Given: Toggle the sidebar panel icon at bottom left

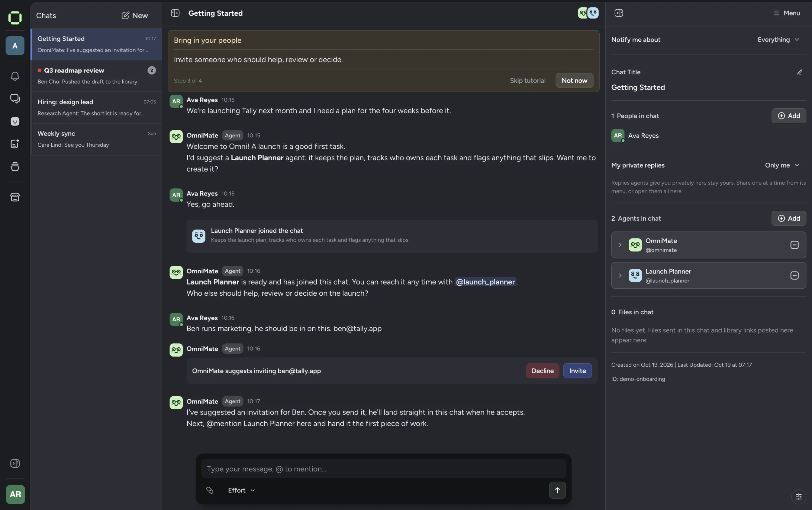Looking at the screenshot, I should pyautogui.click(x=15, y=463).
